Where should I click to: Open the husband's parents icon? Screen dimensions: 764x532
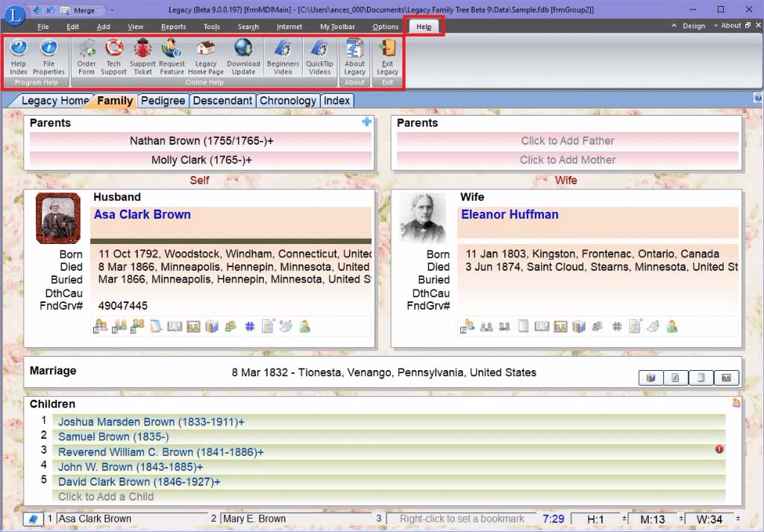point(101,326)
